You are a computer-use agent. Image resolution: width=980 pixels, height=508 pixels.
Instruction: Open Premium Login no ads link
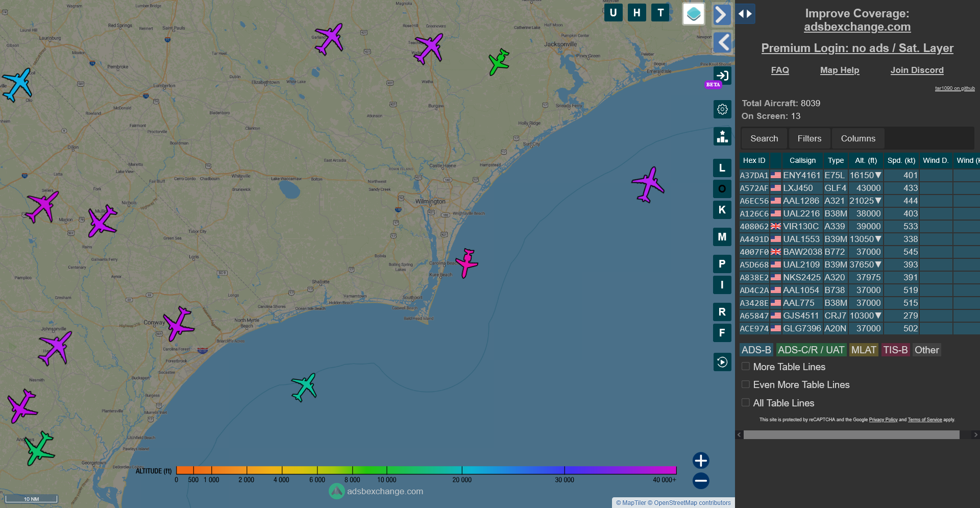[x=857, y=48]
